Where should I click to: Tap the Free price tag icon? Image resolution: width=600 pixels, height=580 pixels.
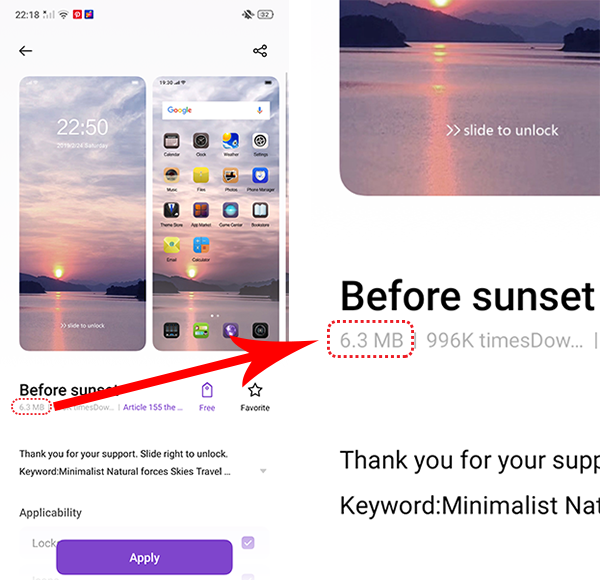point(207,390)
